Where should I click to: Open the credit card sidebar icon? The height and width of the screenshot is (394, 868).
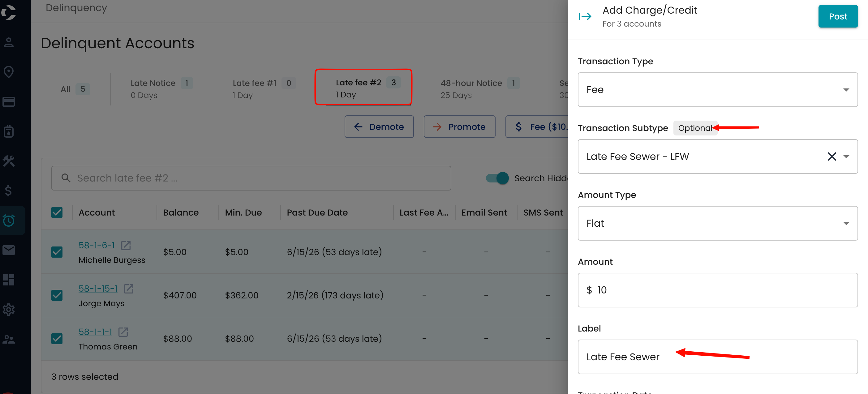click(x=9, y=101)
